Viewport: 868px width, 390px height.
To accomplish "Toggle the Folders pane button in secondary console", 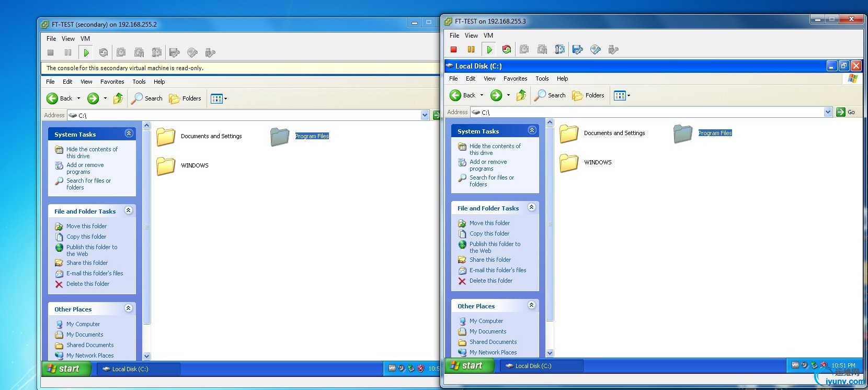I will click(185, 98).
